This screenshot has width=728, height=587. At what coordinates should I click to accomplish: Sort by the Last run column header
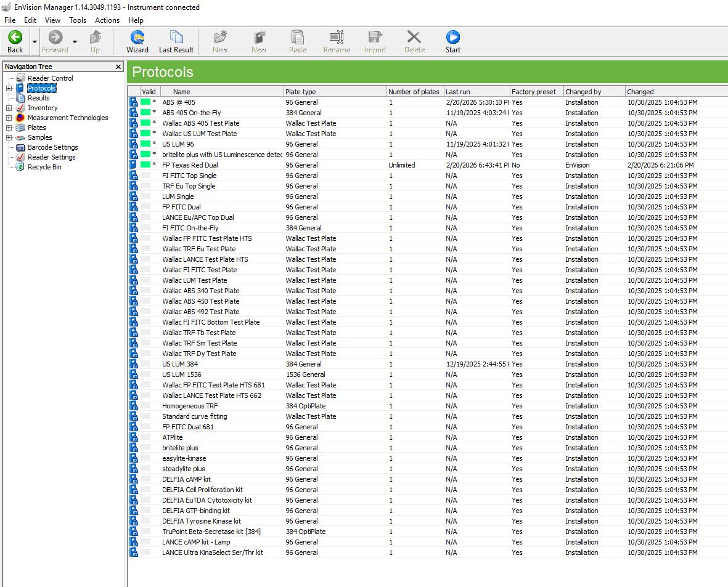[476, 92]
